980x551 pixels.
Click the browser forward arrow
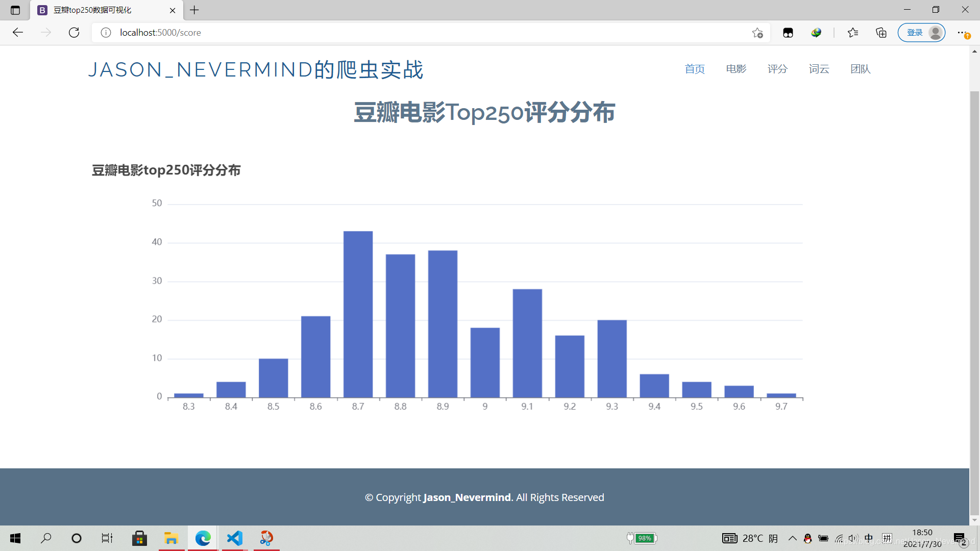tap(46, 33)
